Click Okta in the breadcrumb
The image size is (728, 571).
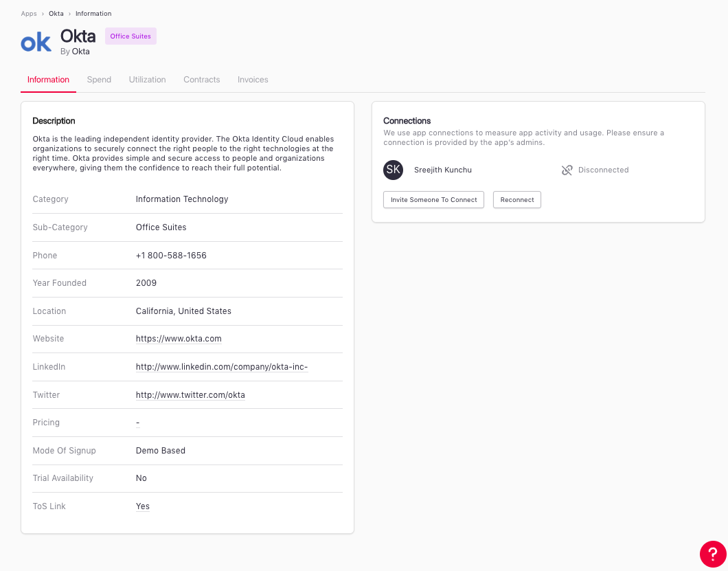(x=56, y=14)
